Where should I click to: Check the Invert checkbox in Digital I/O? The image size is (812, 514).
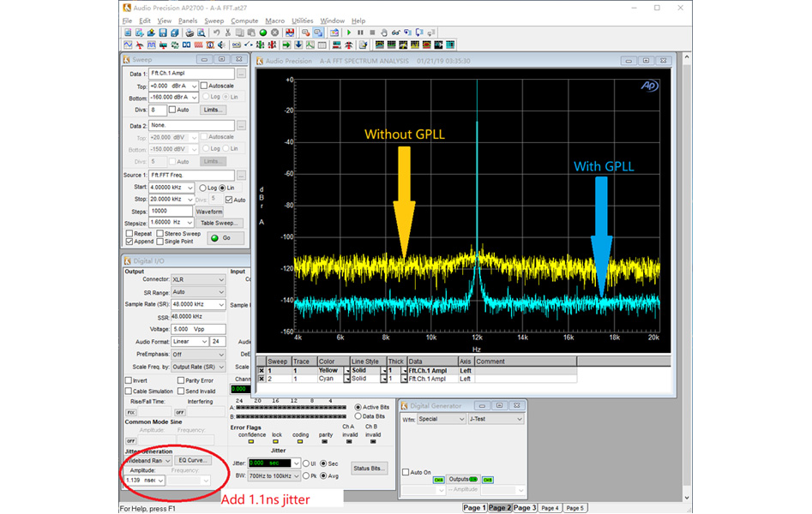(x=129, y=380)
